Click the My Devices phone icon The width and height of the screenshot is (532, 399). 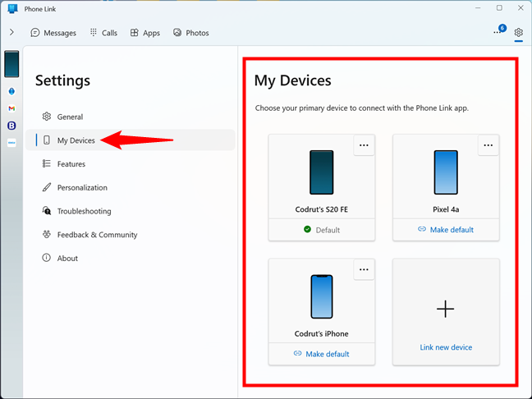[x=47, y=140]
